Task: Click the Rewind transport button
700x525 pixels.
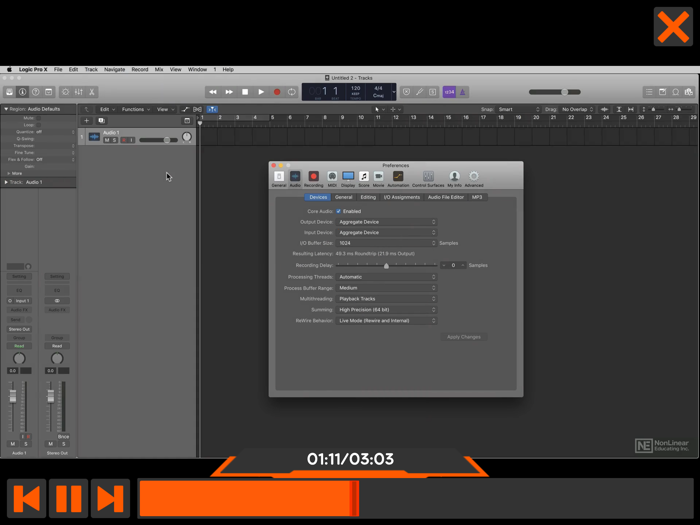Action: coord(213,92)
